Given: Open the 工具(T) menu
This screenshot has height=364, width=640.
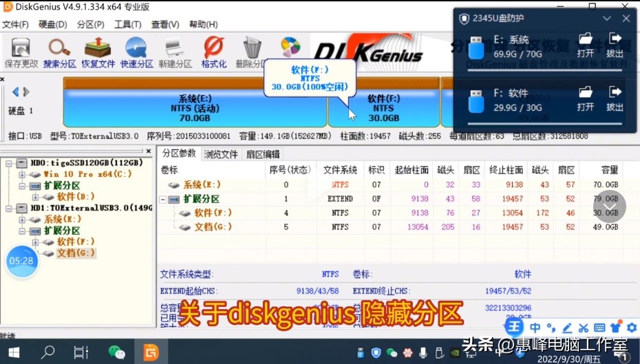Looking at the screenshot, I should coord(128,25).
